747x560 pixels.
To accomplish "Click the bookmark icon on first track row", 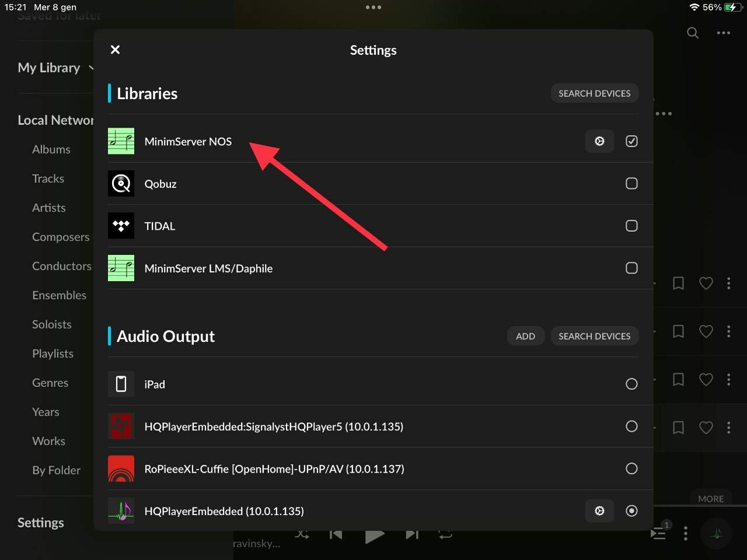I will tap(678, 283).
